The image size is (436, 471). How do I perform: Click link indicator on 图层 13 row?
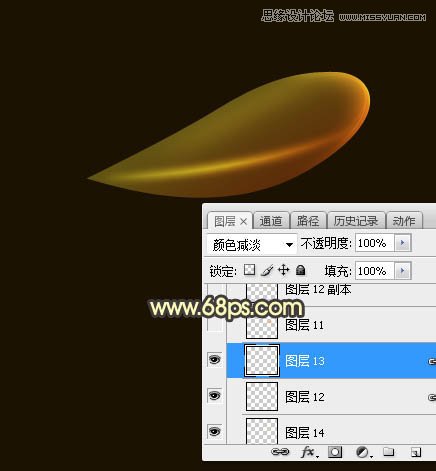pos(432,361)
